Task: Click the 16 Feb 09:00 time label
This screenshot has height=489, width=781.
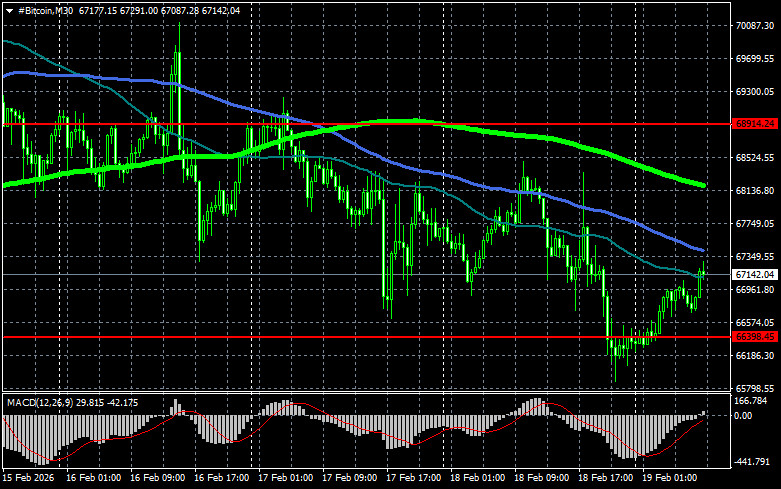Action: coord(157,478)
